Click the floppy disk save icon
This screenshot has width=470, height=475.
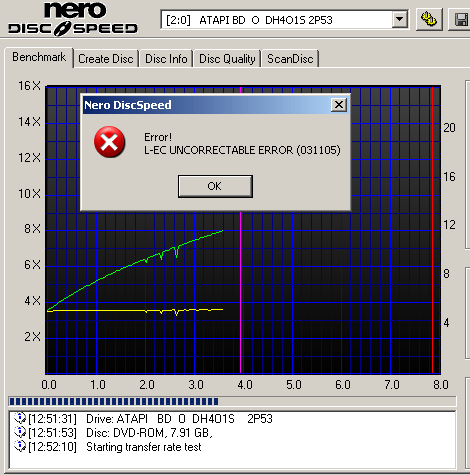tap(461, 20)
